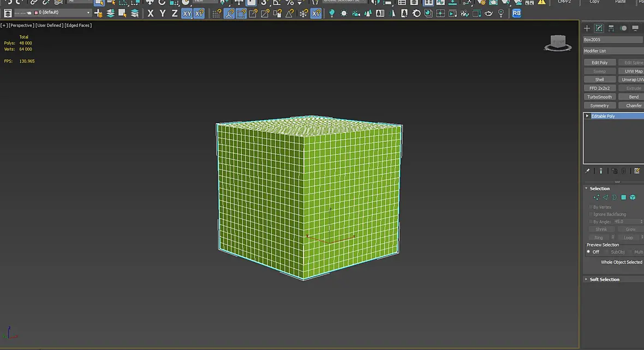Open the Edged Faces shading menu
Image resolution: width=644 pixels, height=350 pixels.
[x=78, y=26]
